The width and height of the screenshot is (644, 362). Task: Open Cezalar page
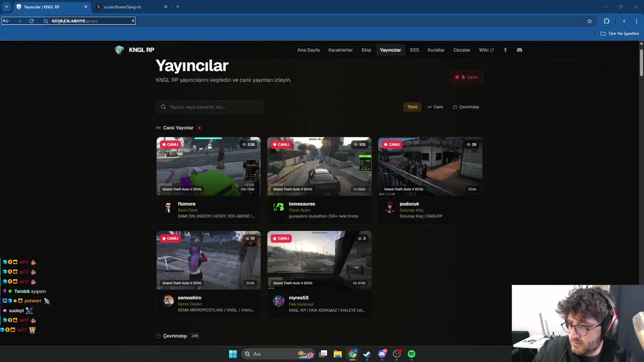click(462, 50)
